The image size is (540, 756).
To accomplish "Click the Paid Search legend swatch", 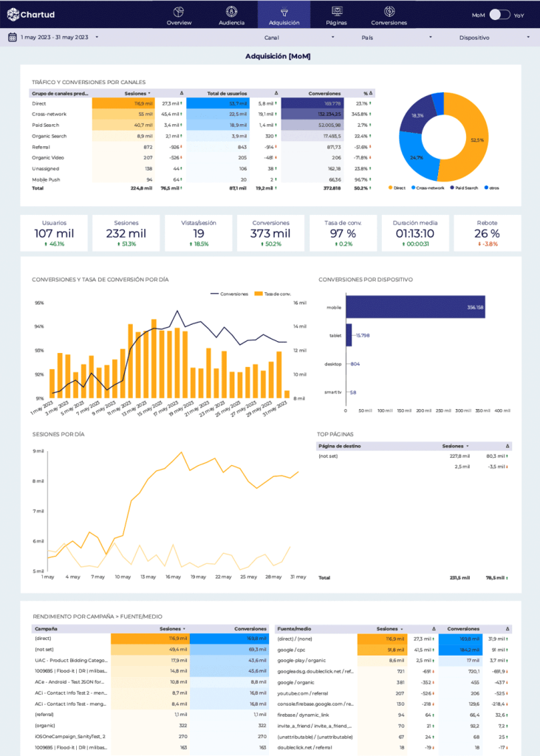I will coord(452,188).
